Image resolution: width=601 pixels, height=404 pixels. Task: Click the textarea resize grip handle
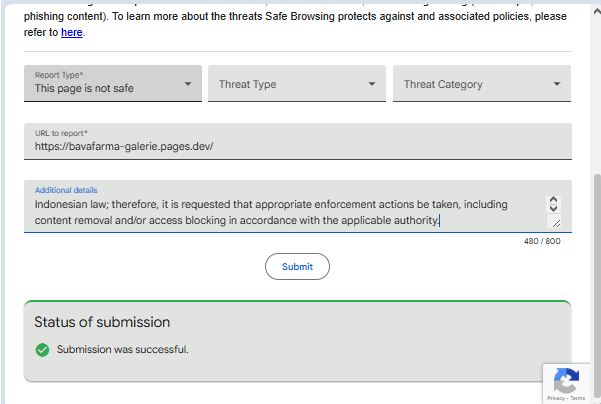(x=555, y=223)
